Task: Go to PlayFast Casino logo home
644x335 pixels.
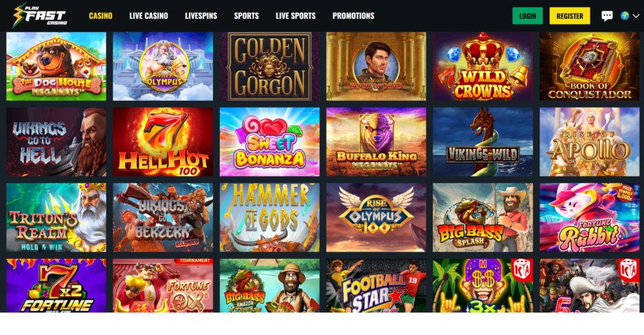Action: 40,16
